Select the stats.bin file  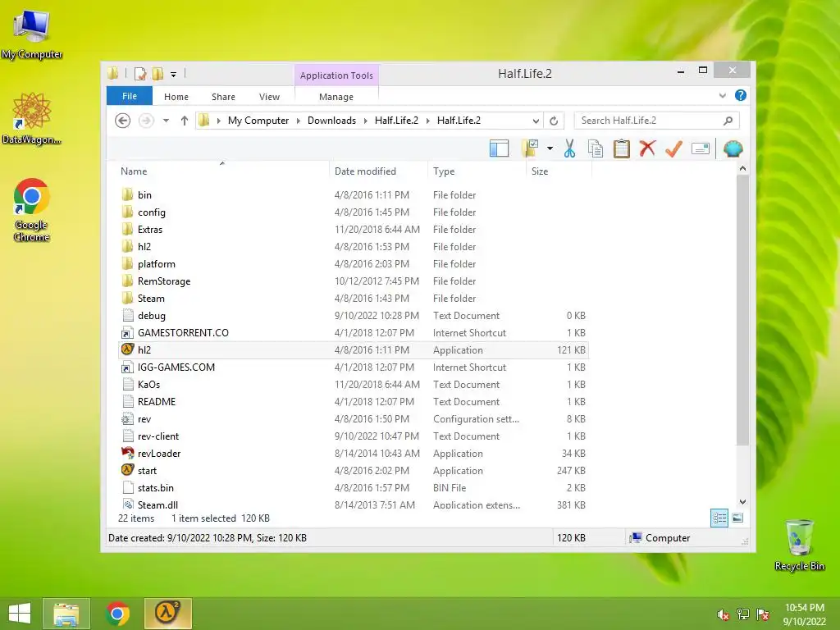[x=353, y=487]
